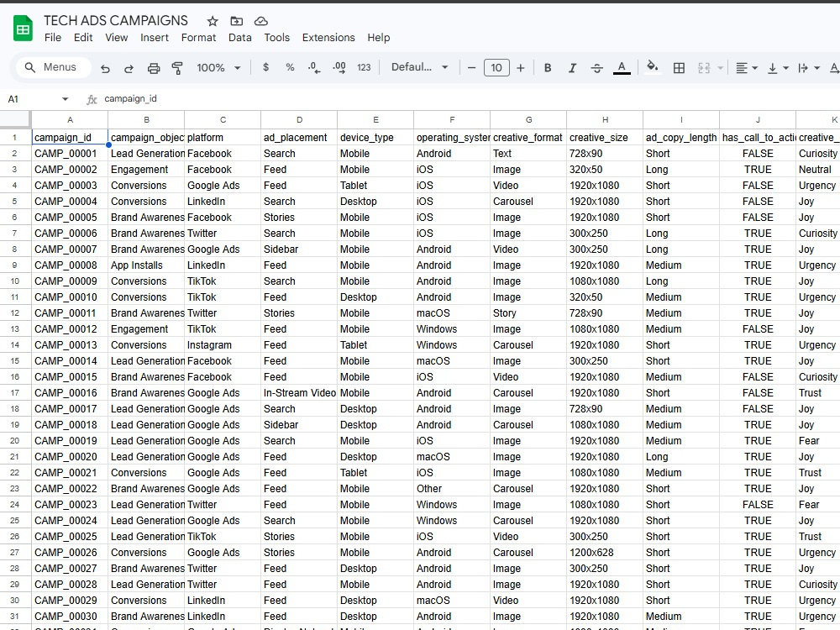Select cell containing CAMP_00016

tap(70, 392)
